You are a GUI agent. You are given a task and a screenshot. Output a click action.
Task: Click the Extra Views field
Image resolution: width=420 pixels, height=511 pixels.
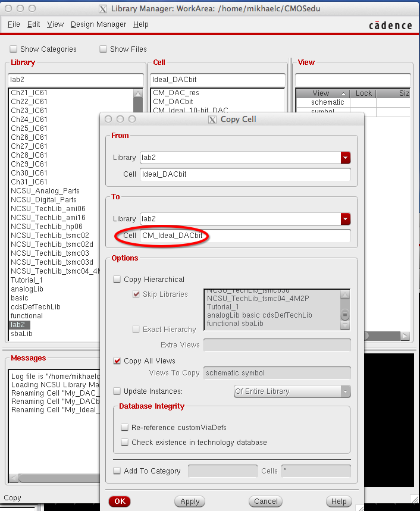(x=277, y=345)
